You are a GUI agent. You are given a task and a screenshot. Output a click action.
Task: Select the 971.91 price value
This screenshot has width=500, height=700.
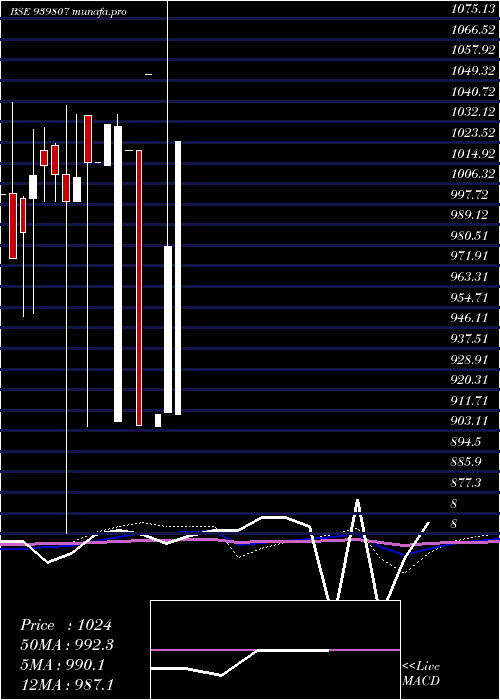pyautogui.click(x=470, y=256)
